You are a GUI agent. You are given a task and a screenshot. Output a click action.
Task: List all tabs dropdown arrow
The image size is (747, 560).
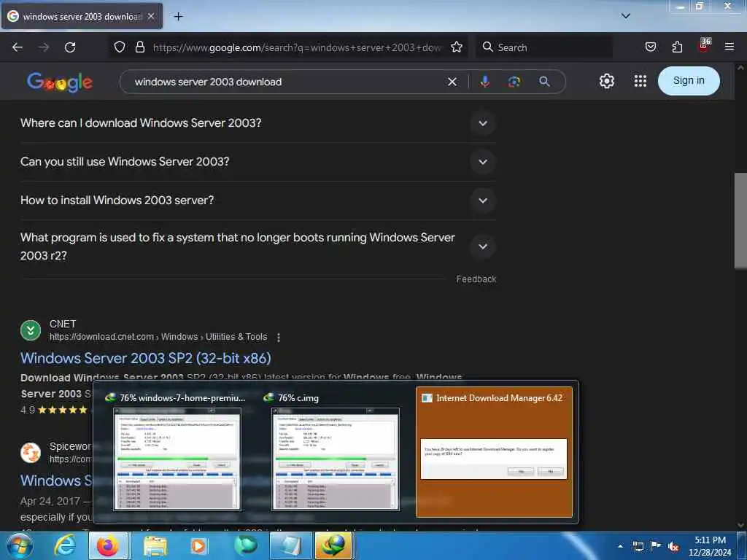pyautogui.click(x=626, y=16)
